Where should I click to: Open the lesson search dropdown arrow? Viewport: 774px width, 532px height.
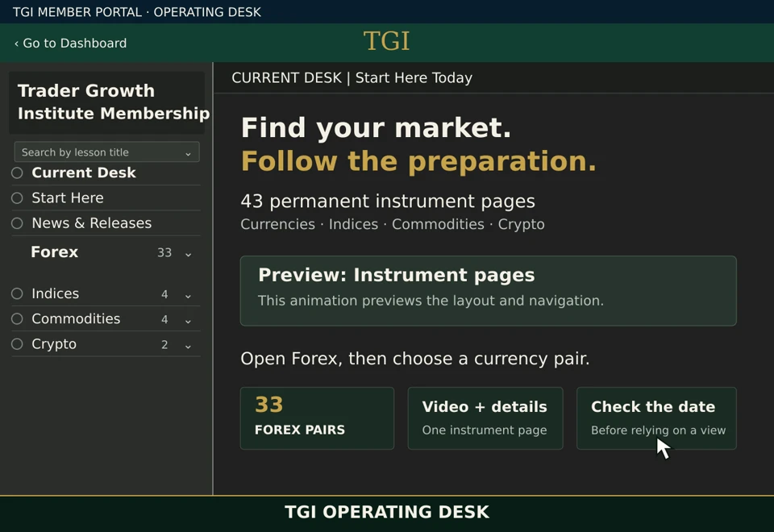[x=188, y=153]
